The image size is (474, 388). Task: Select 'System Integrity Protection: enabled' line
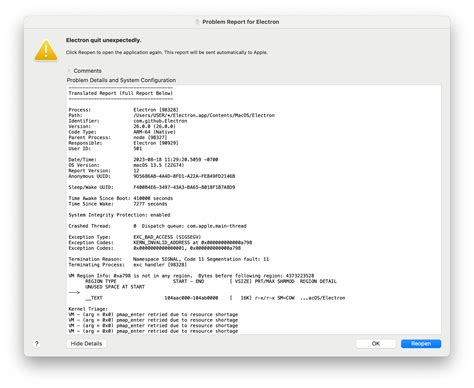(119, 215)
